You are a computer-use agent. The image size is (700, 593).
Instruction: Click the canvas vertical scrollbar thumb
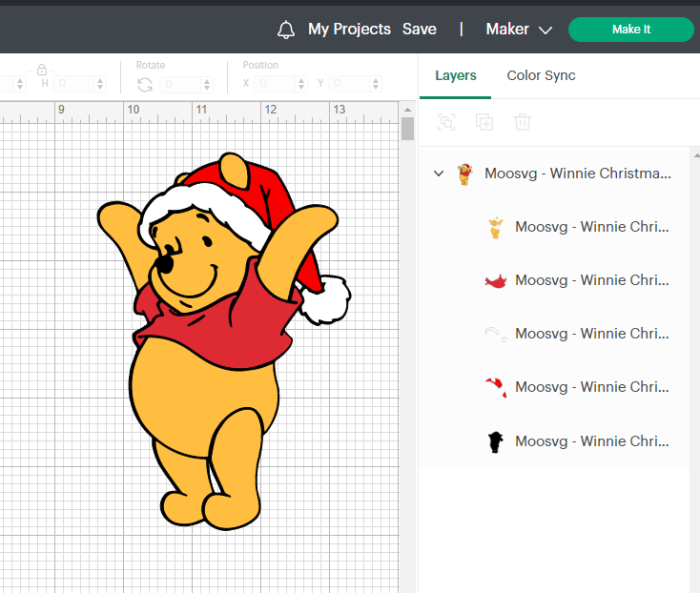[x=408, y=129]
